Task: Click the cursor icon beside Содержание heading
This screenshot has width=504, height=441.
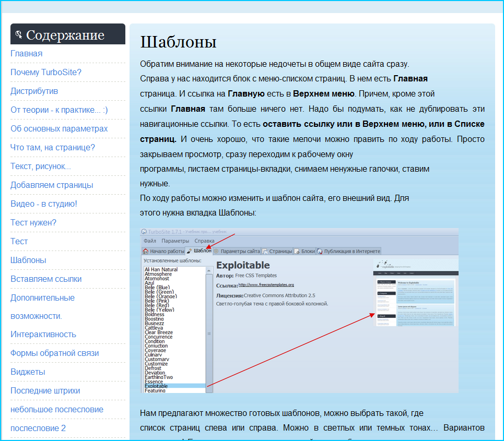Action: (19, 34)
